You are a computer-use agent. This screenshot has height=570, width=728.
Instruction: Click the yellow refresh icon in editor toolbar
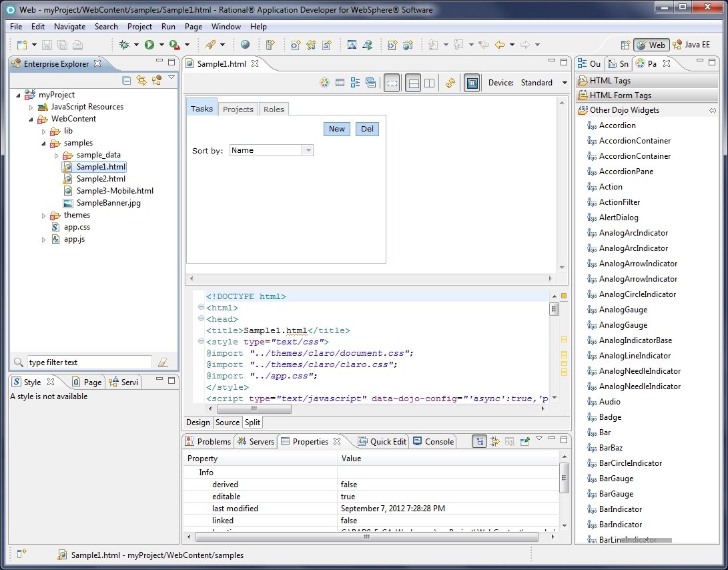pyautogui.click(x=450, y=83)
